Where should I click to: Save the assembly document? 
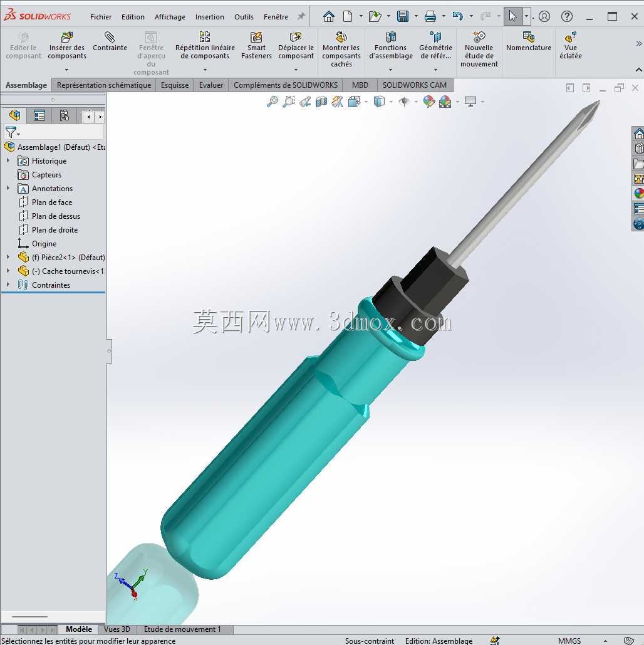[x=403, y=16]
